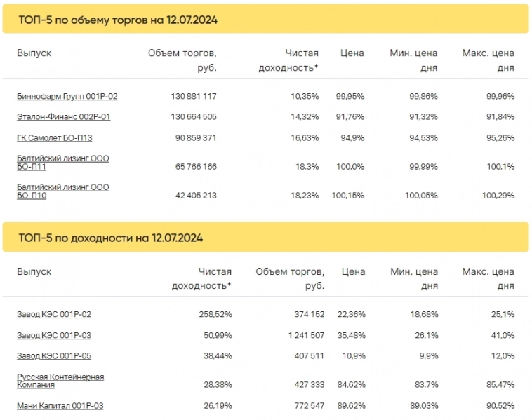This screenshot has width=532, height=420.
Task: Click the 'ТОП-5 по доходности' banner heading
Action: point(109,238)
